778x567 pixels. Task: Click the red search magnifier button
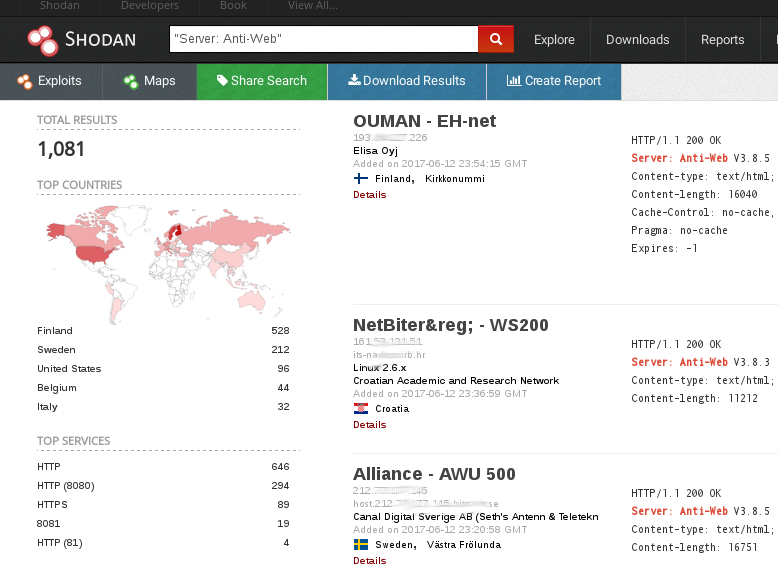coord(496,39)
